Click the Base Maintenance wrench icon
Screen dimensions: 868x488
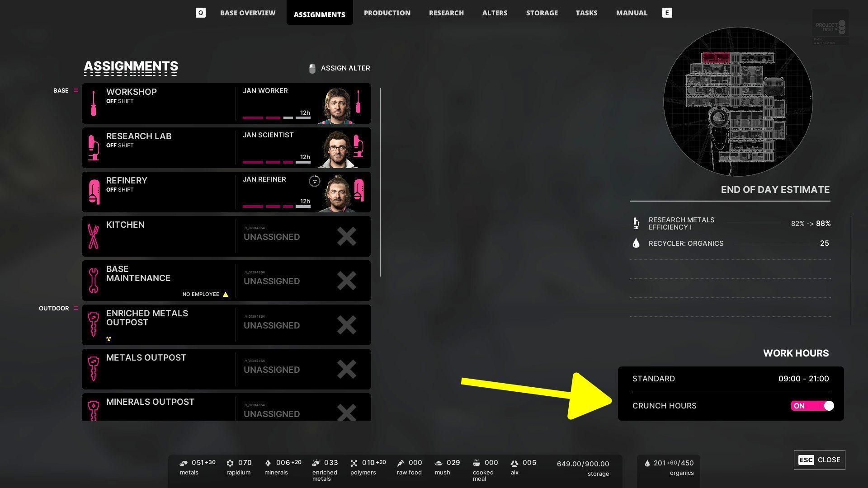point(94,281)
